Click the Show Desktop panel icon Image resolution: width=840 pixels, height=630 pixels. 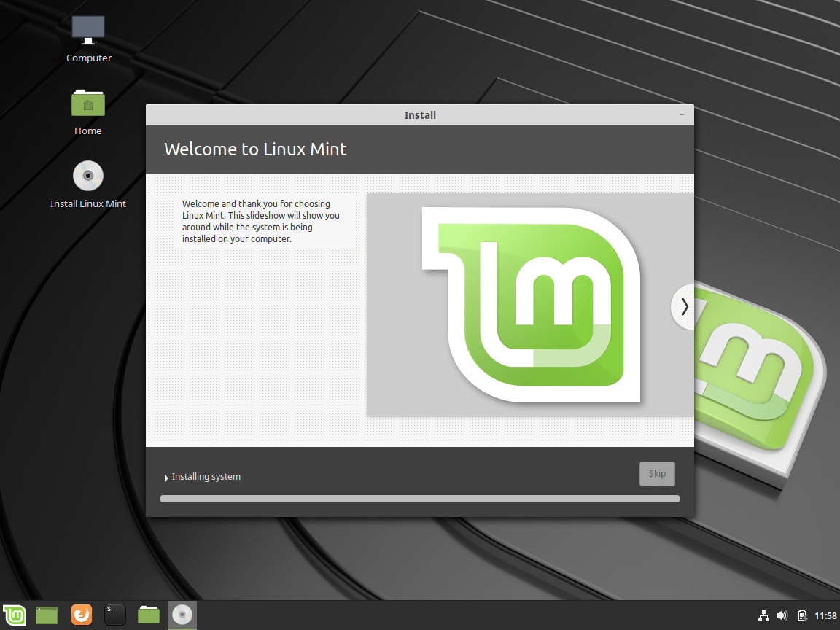[47, 615]
